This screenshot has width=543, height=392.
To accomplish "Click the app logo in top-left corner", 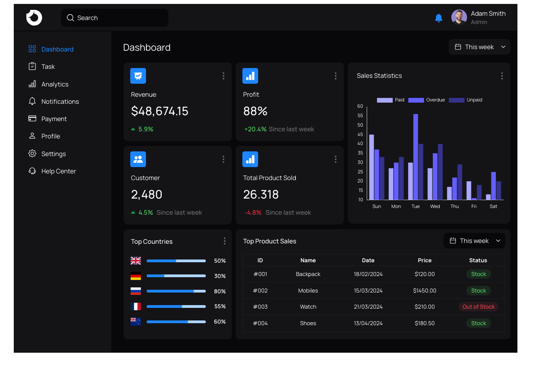I will [34, 18].
